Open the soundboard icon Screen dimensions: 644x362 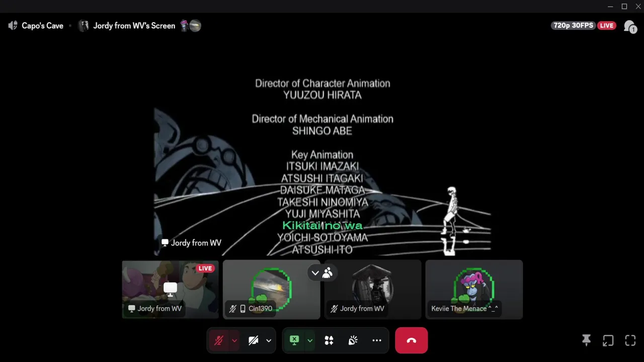353,340
